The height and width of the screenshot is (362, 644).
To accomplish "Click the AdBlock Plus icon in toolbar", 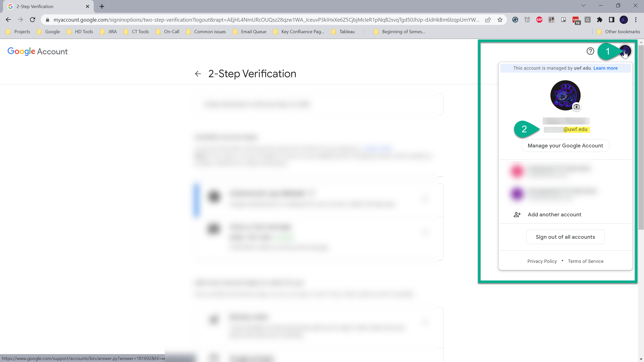I will point(539,19).
